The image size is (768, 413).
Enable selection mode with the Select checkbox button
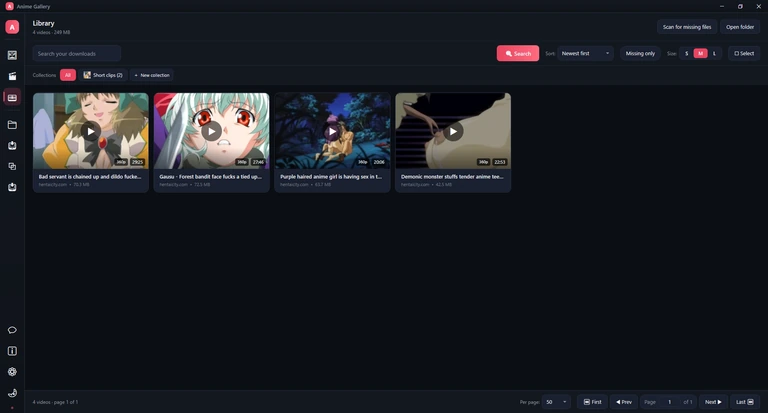click(744, 53)
